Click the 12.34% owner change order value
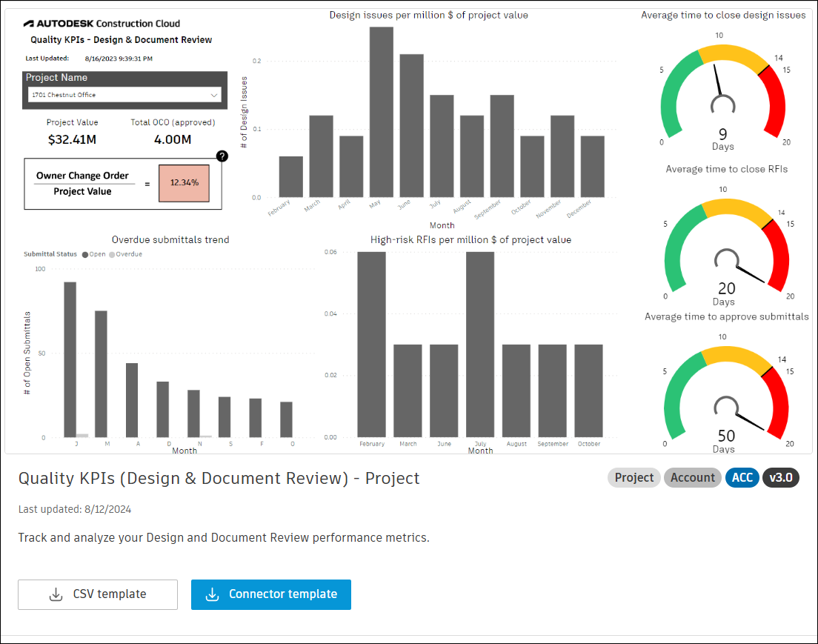 tap(184, 183)
